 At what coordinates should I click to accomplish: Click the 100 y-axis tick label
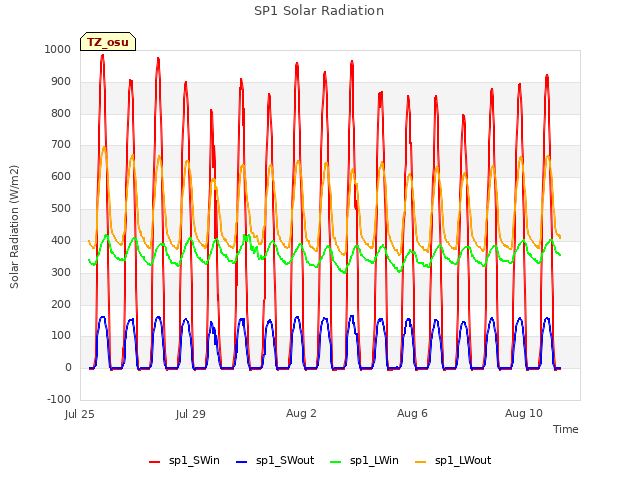click(x=61, y=336)
